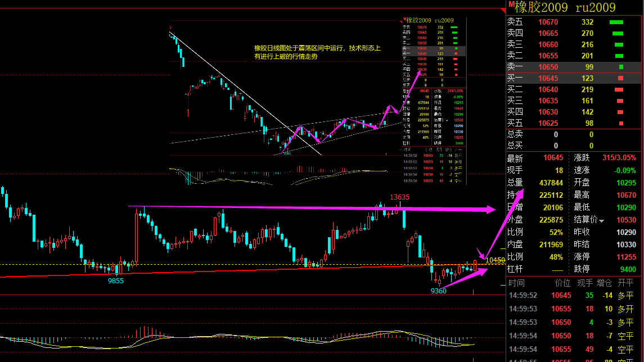The width and height of the screenshot is (644, 362).
Task: Click the settlement price value 10530
Action: point(626,220)
